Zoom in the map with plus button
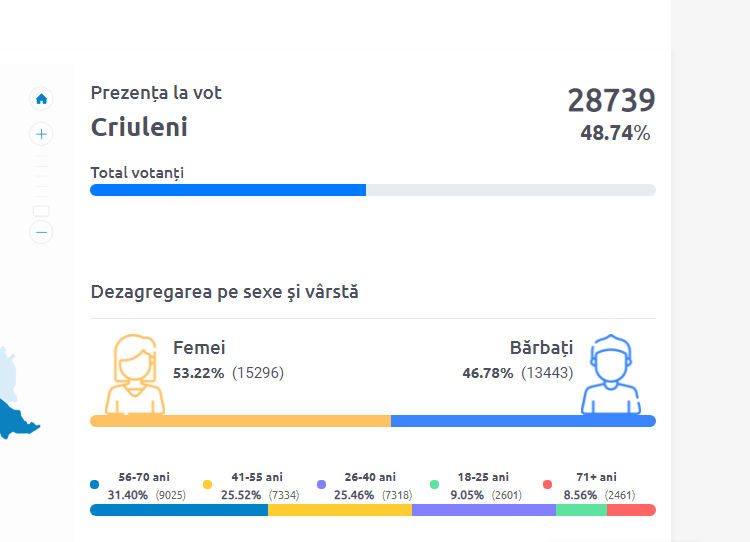The width and height of the screenshot is (750, 542). click(41, 134)
